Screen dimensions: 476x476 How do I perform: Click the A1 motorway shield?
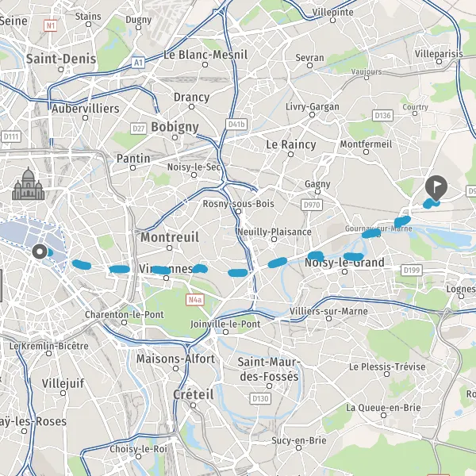[x=138, y=63]
